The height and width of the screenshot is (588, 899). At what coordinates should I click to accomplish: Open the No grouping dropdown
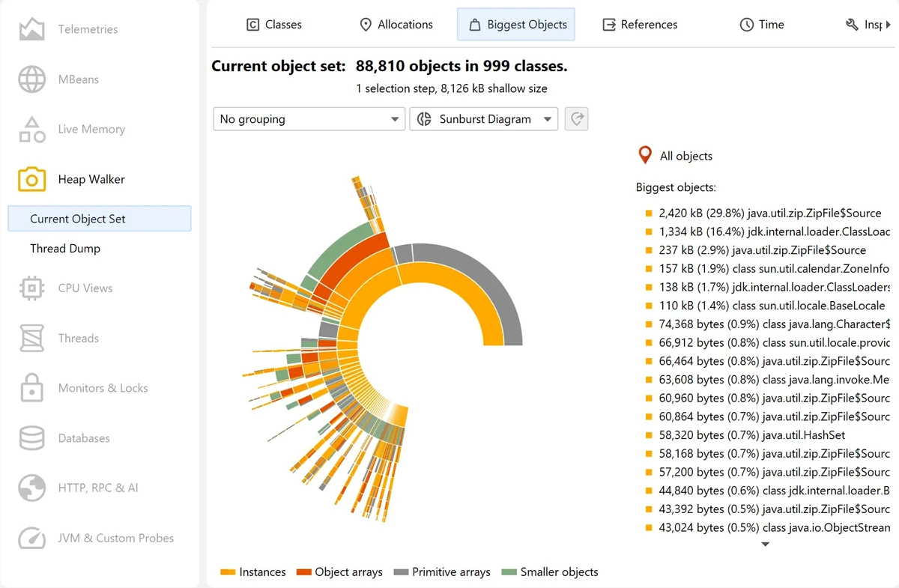[x=309, y=119]
